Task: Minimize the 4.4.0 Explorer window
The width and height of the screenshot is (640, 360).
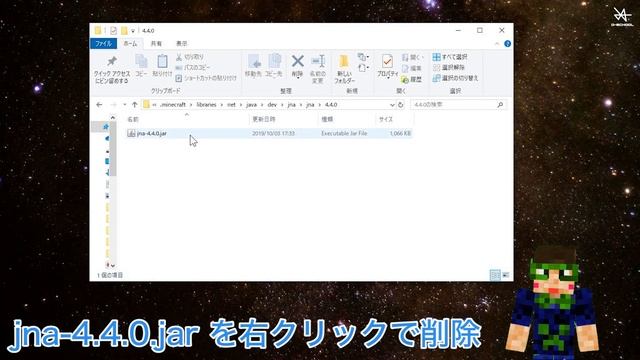Action: click(458, 31)
